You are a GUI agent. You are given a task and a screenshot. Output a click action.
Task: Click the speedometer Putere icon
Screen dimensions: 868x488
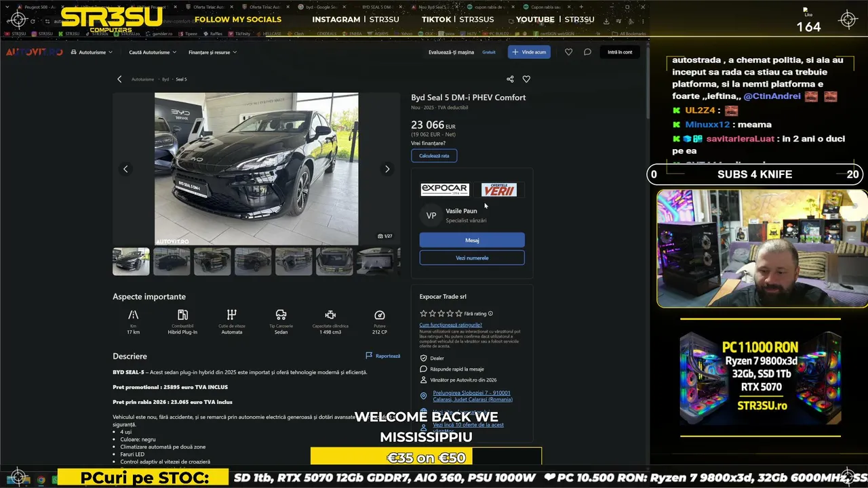point(380,314)
